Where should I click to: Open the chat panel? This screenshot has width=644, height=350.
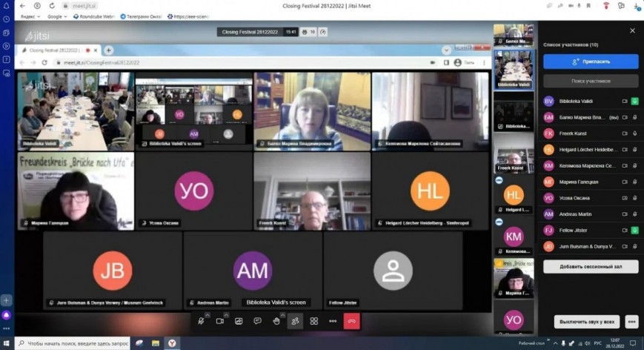pyautogui.click(x=257, y=321)
